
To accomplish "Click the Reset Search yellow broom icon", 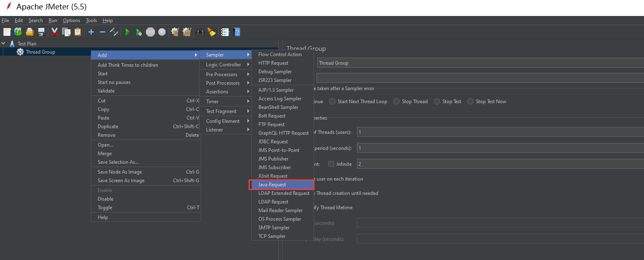I will (211, 32).
